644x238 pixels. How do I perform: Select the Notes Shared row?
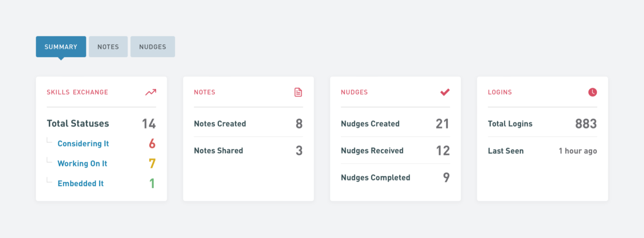pos(248,151)
